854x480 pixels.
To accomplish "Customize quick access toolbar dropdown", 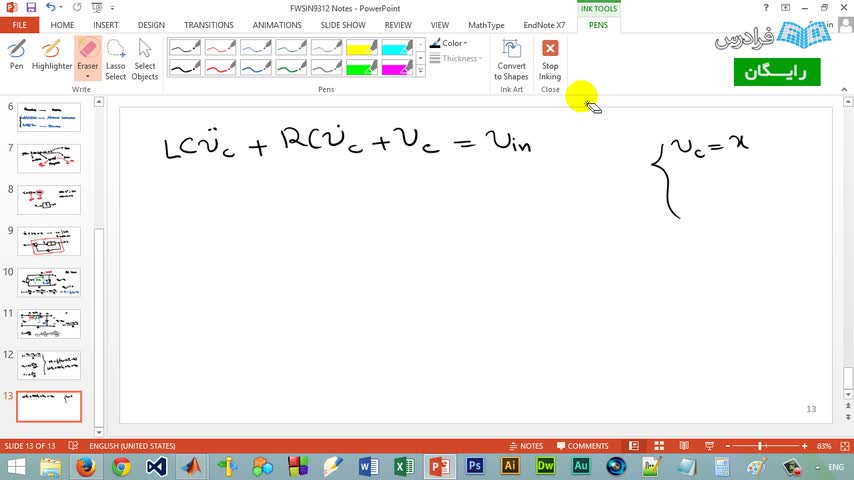I will pyautogui.click(x=112, y=8).
